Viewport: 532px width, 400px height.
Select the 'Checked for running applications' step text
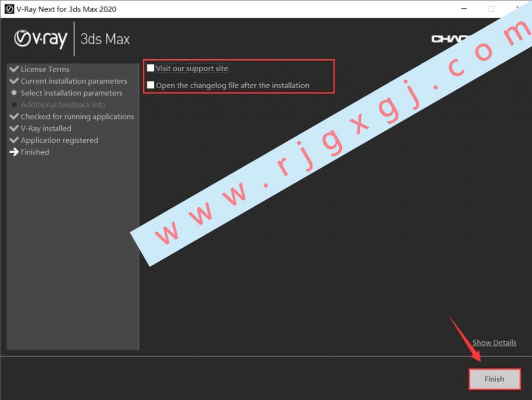pyautogui.click(x=77, y=117)
